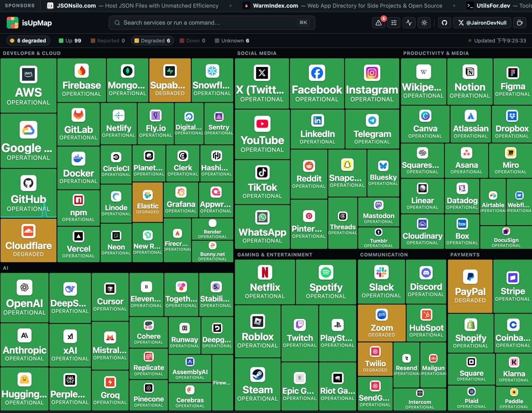Select the YouTube tile
Viewport: 532px width, 413px height.
coord(262,134)
